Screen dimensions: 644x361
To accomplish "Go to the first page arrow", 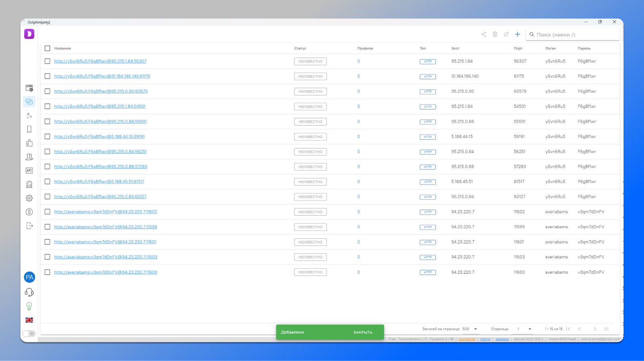I will [x=568, y=329].
